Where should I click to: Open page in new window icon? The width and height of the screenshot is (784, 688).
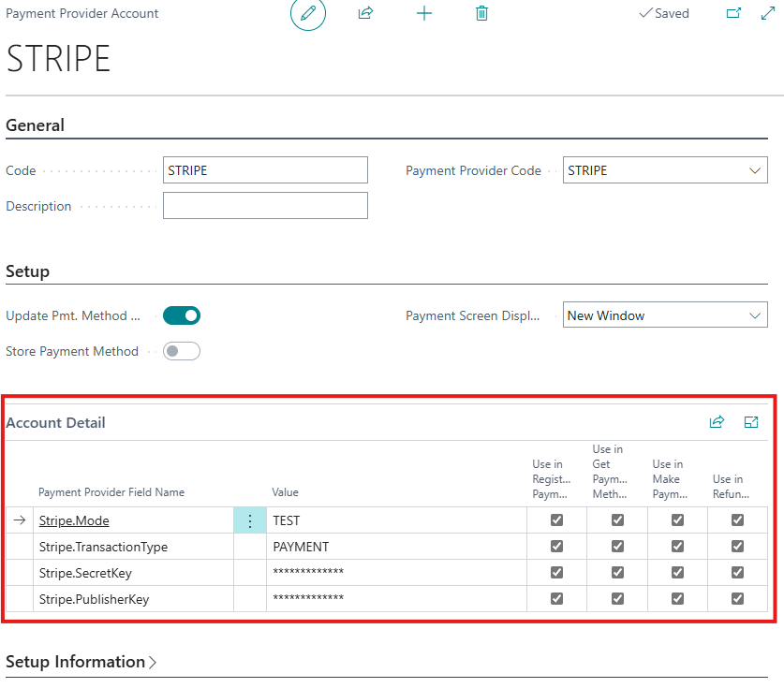[733, 14]
